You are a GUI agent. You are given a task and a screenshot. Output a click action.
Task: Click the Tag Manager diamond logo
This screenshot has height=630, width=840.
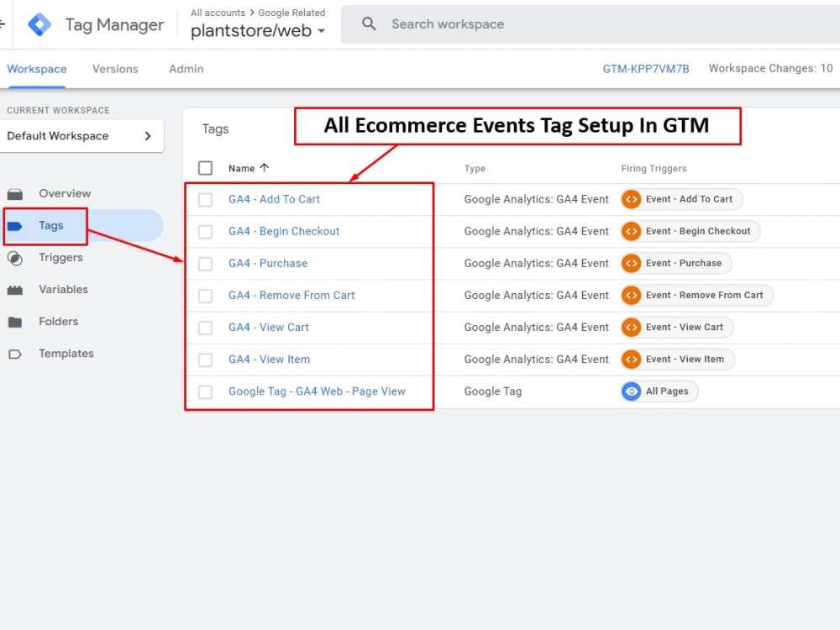click(x=39, y=24)
